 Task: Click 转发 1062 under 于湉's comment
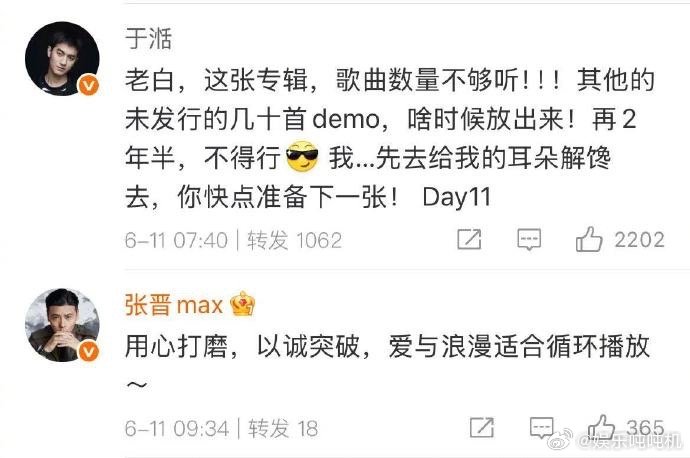294,241
